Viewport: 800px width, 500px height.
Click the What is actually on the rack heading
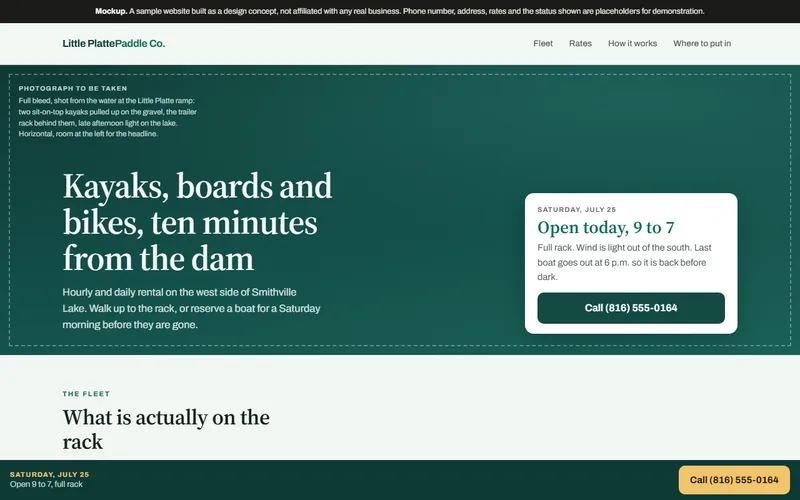tap(166, 429)
